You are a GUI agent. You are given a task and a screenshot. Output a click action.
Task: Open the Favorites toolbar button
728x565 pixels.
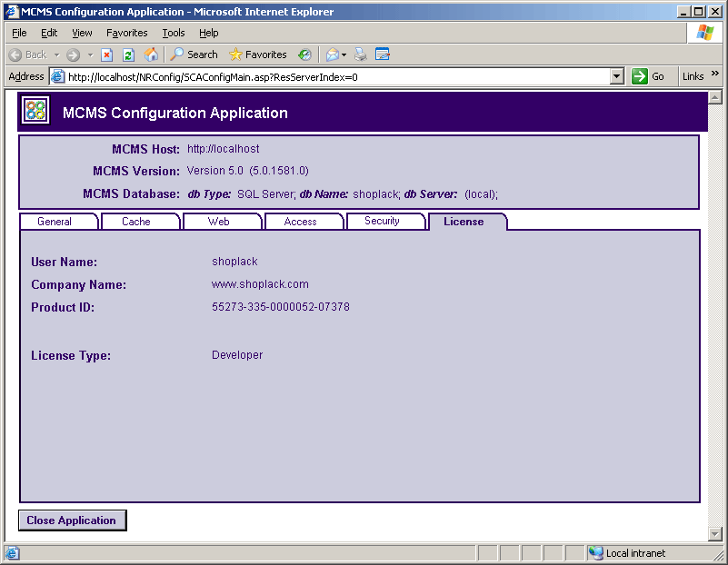coord(258,55)
